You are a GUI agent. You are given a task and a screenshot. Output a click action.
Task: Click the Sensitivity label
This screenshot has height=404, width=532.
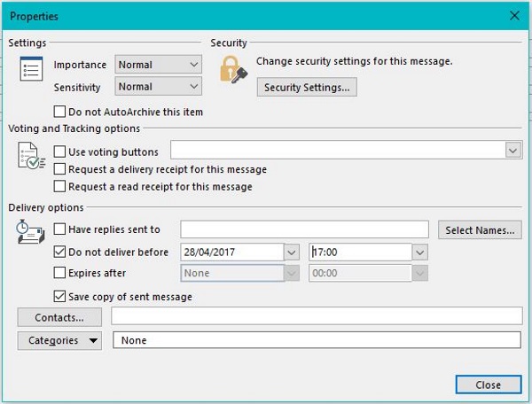(77, 88)
